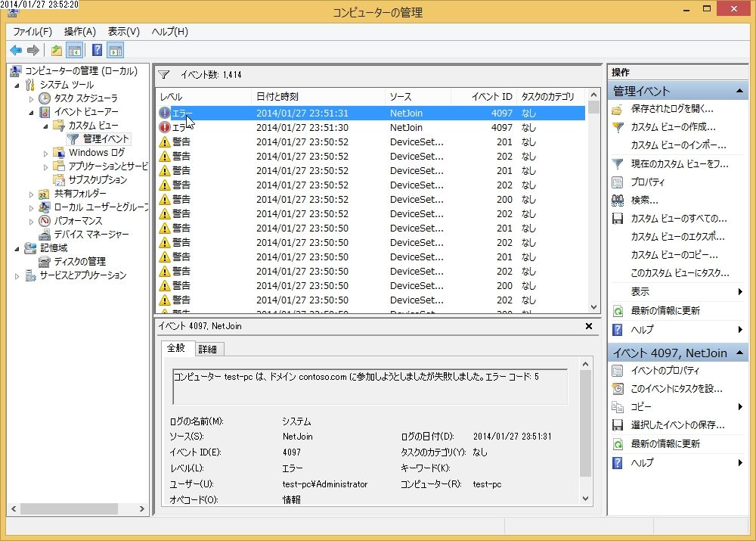Sort by タスクのカテゴリ column header
The image size is (756, 541).
[550, 97]
